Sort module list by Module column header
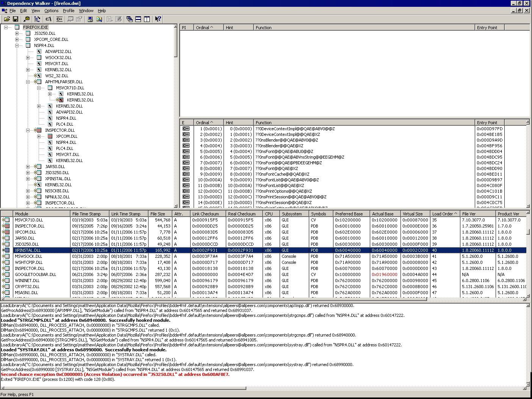 [42, 214]
